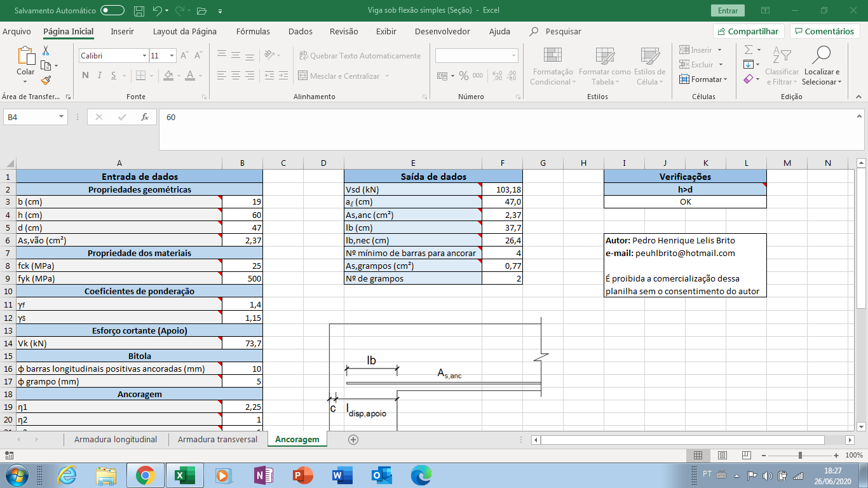The width and height of the screenshot is (868, 488).
Task: Align text to the left
Action: (x=222, y=76)
